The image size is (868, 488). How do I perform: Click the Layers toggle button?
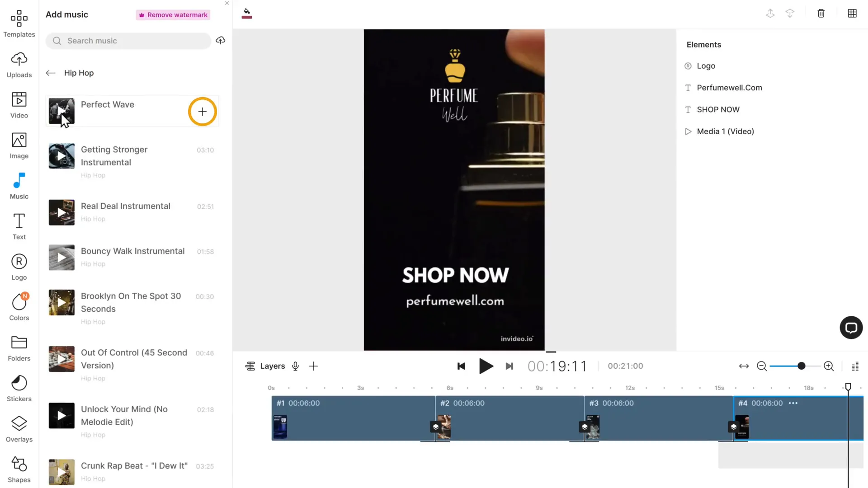tap(265, 366)
